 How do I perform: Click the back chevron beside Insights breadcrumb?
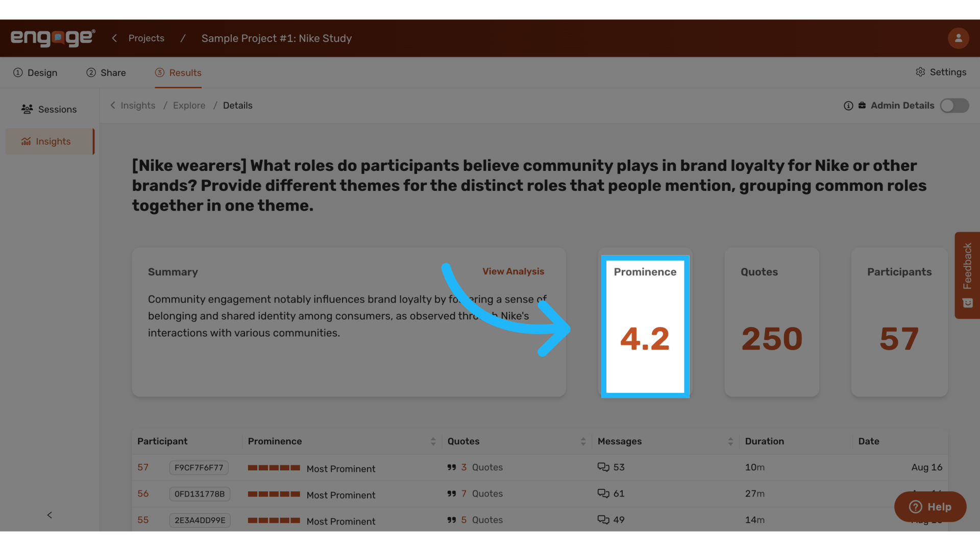(x=113, y=105)
